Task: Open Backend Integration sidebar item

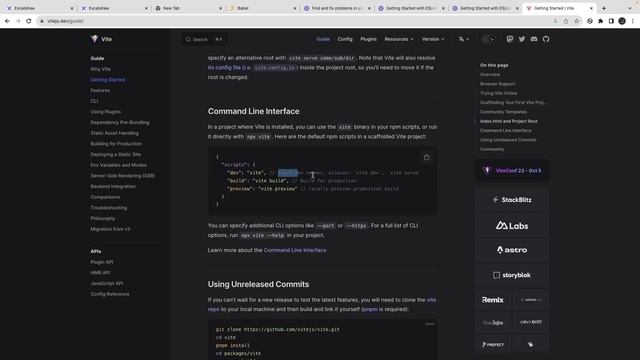Action: coord(113,186)
